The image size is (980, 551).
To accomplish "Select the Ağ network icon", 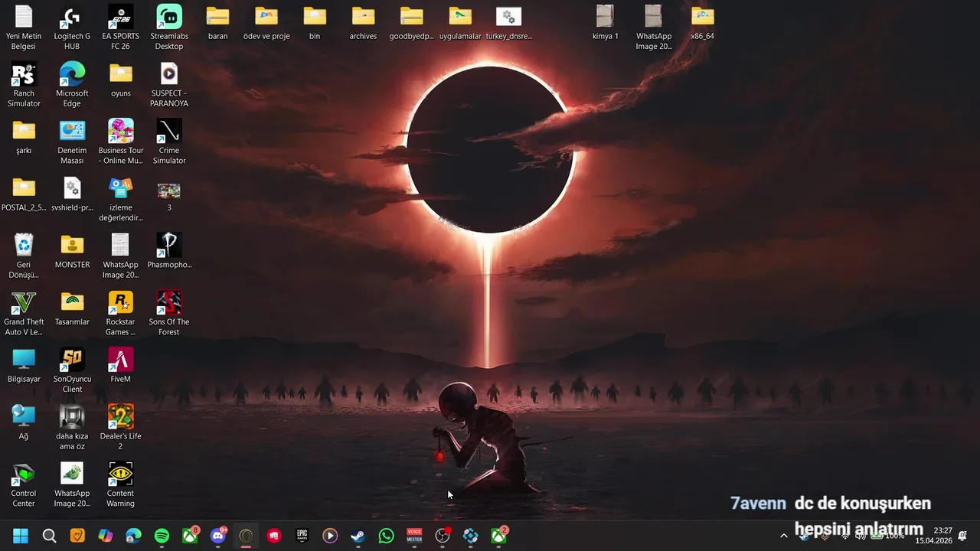I will [x=24, y=422].
